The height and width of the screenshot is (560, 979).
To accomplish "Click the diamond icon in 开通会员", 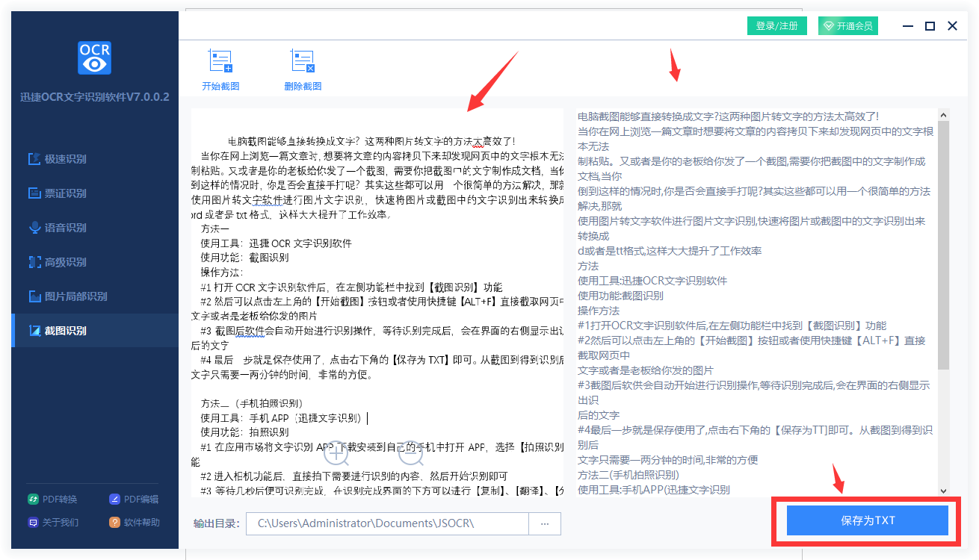I will point(828,26).
